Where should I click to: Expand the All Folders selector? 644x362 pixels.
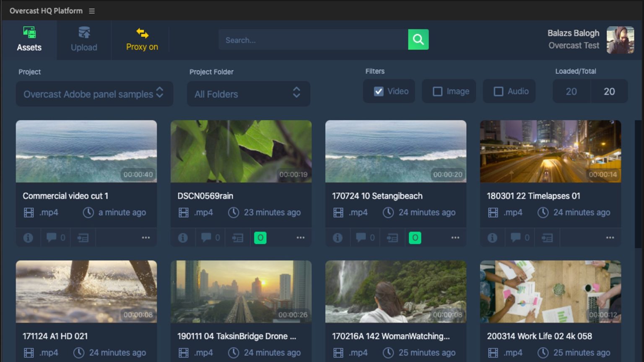coord(248,94)
